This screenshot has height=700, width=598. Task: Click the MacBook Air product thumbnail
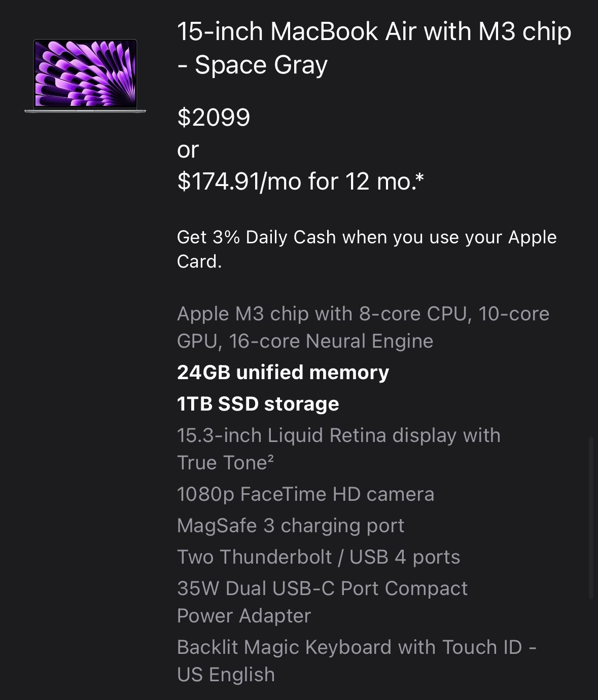click(85, 76)
